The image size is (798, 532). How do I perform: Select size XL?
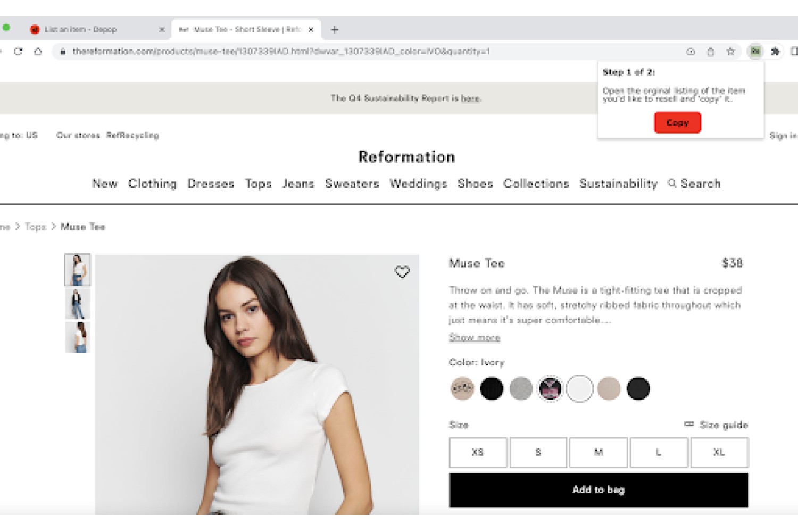[x=719, y=452]
